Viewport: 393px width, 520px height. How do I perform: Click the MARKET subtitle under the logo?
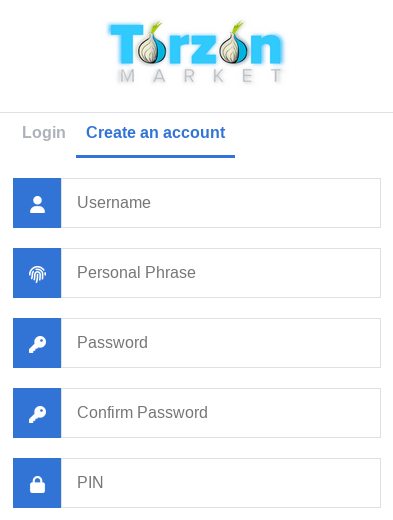click(201, 76)
